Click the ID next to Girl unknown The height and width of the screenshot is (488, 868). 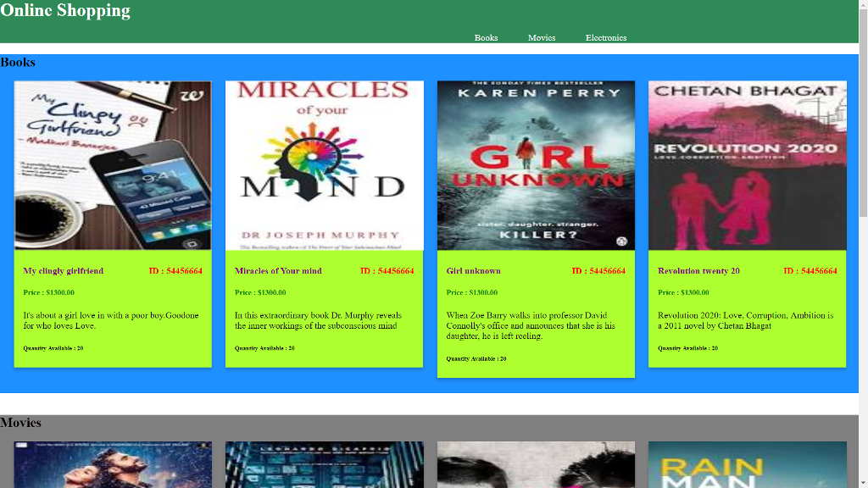598,270
